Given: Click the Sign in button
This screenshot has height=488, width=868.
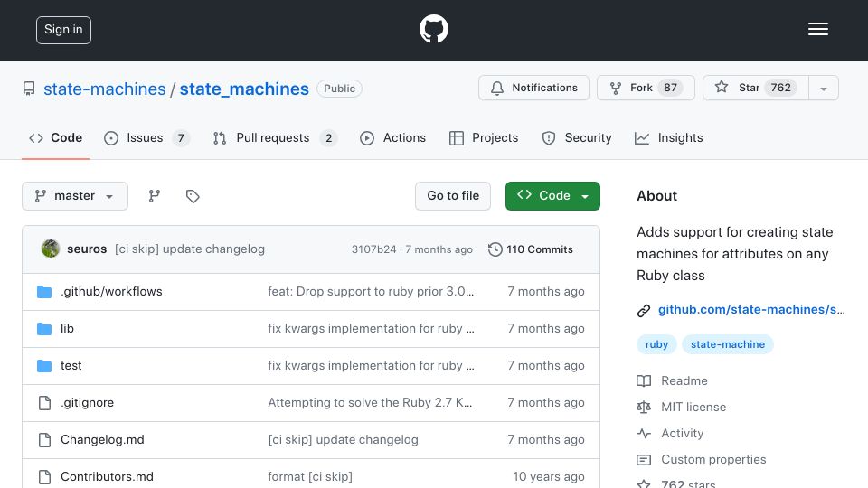Looking at the screenshot, I should (63, 30).
